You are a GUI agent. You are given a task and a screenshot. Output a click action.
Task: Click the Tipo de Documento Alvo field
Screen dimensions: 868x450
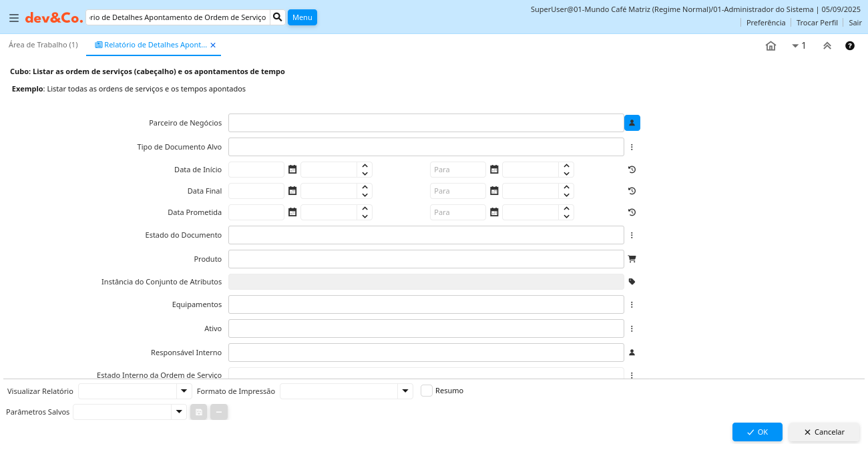pos(426,147)
